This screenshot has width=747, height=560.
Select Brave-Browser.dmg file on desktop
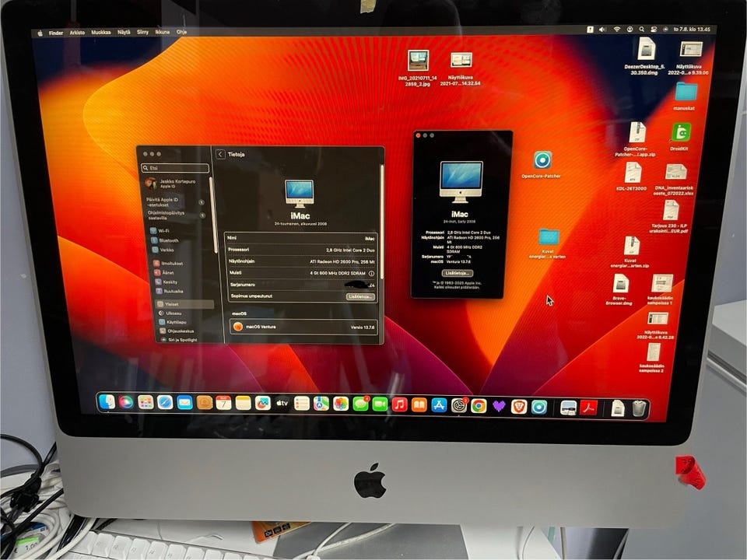[621, 283]
